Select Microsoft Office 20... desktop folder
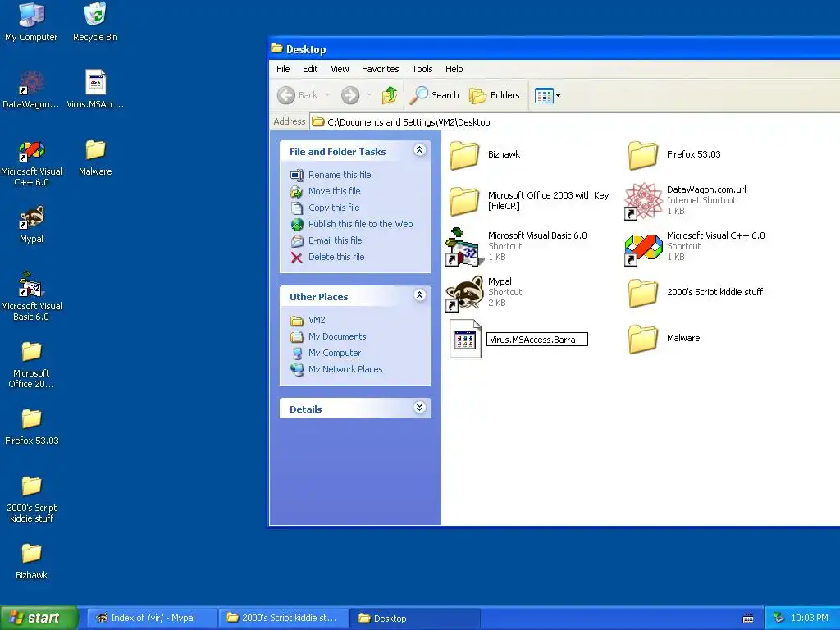This screenshot has height=630, width=840. click(31, 364)
